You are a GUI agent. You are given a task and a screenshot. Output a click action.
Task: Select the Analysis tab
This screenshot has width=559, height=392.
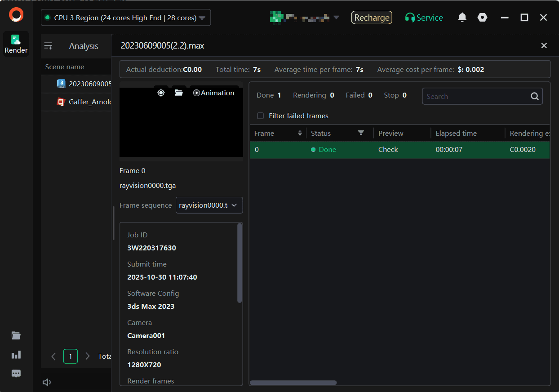pyautogui.click(x=83, y=46)
